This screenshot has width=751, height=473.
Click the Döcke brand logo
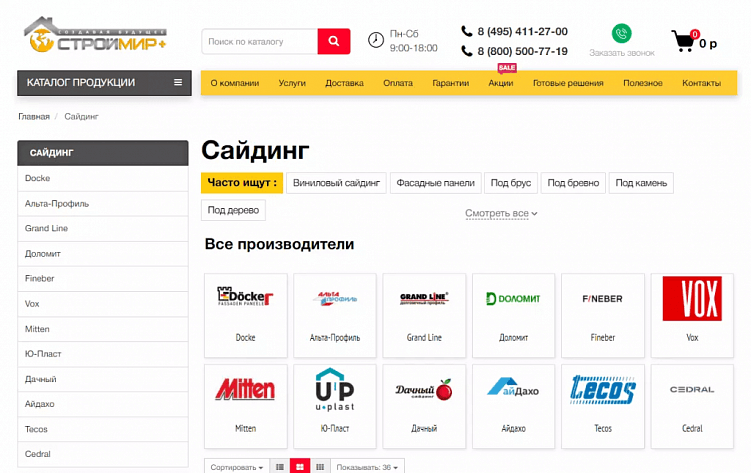(x=245, y=297)
